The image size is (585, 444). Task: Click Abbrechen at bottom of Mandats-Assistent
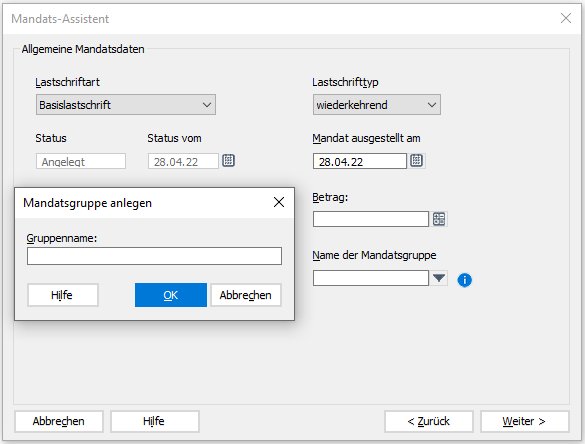(x=59, y=421)
